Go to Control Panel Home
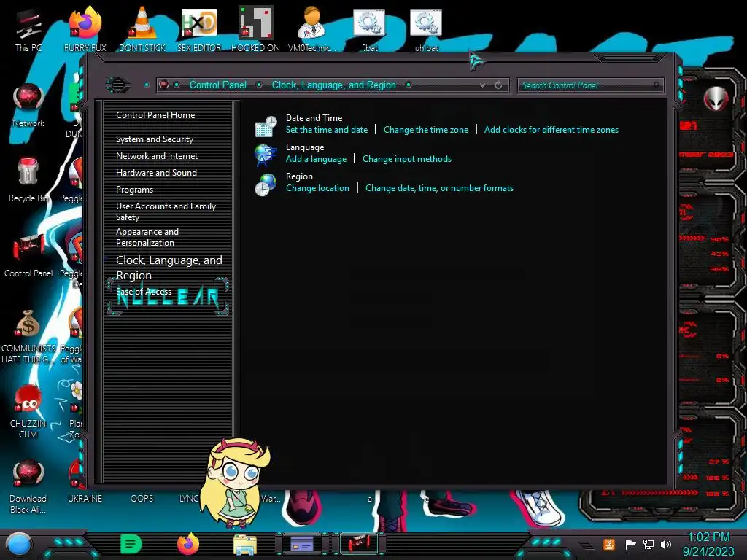The image size is (747, 560). 155,115
